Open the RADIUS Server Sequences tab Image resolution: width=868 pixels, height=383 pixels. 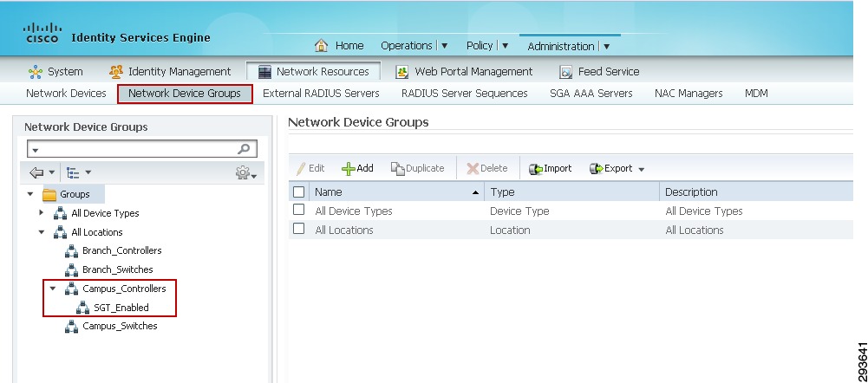[465, 94]
